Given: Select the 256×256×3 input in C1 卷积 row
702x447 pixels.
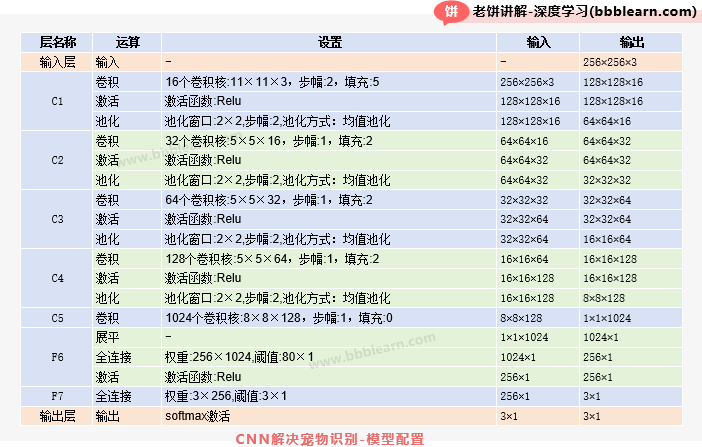Looking at the screenshot, I should [538, 82].
